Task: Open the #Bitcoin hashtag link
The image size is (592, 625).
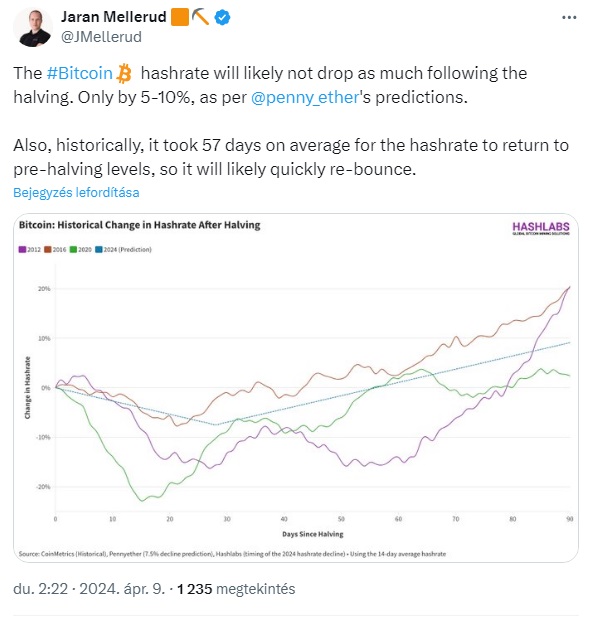Action: point(79,73)
